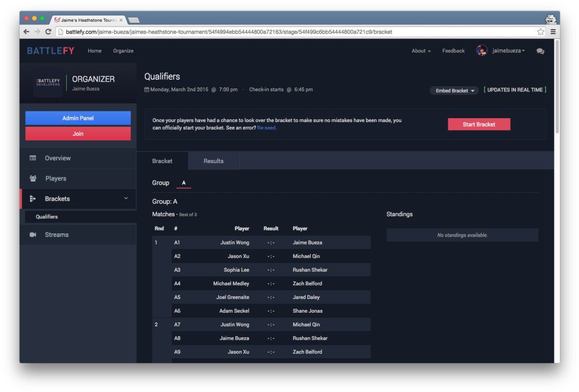Open the Embed Bracket dropdown

coord(454,91)
